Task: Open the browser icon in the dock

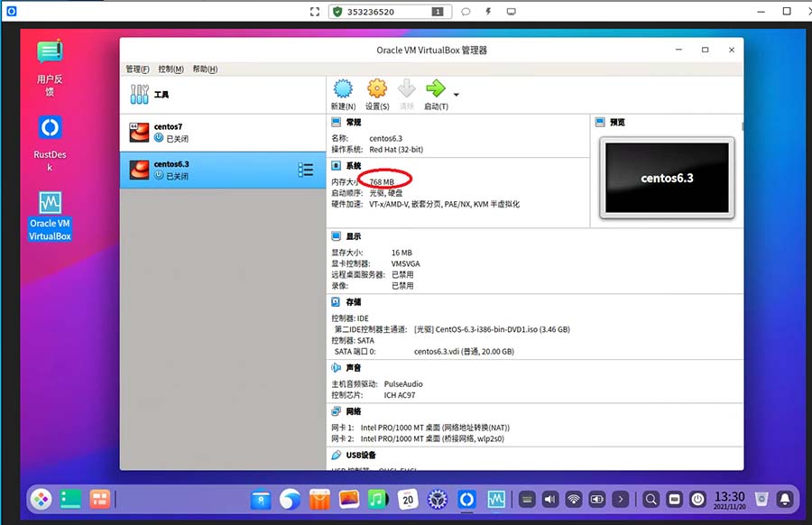Action: (x=290, y=500)
